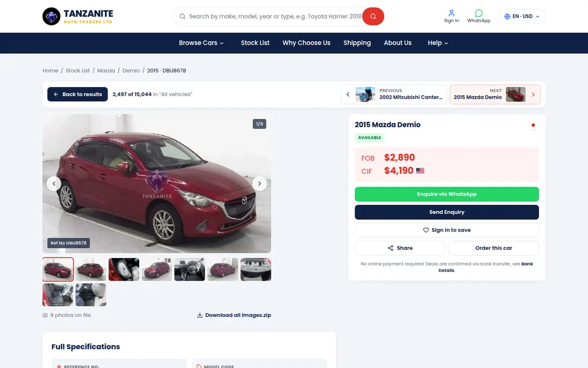Click Sign in to save button

447,230
